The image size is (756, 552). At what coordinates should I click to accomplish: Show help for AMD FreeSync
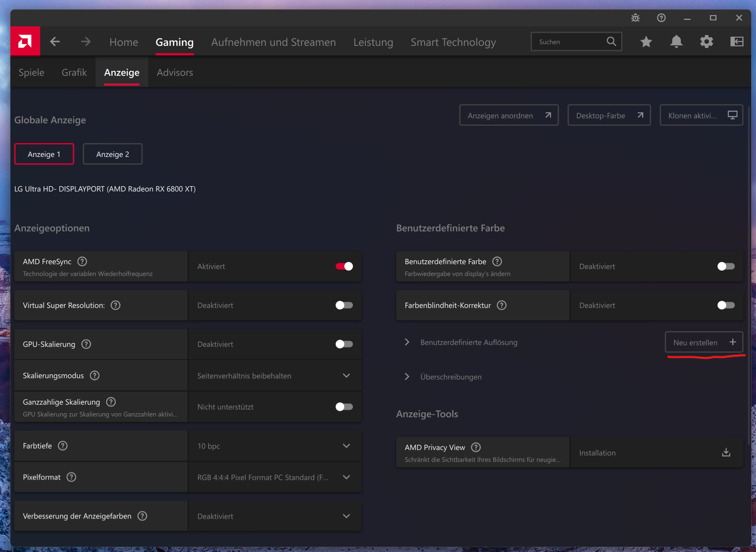click(x=82, y=262)
